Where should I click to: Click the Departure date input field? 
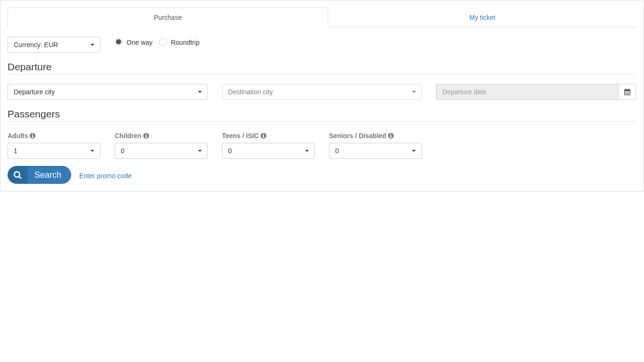pos(527,92)
